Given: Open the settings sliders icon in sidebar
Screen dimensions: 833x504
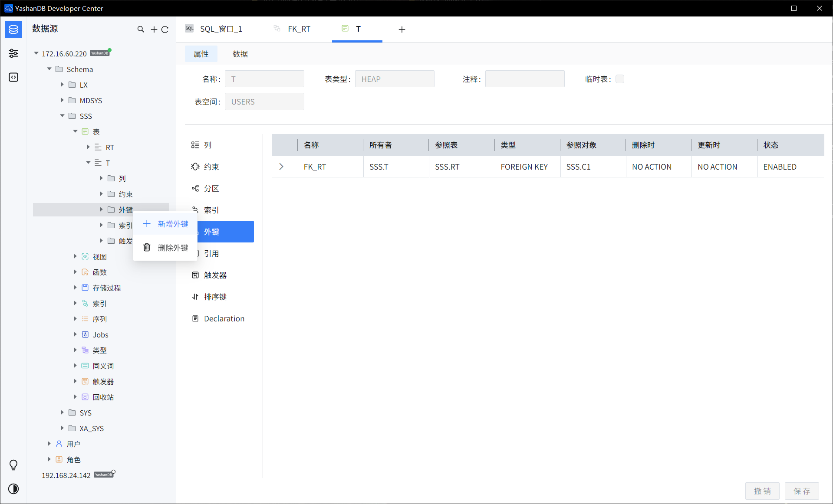Looking at the screenshot, I should [13, 53].
